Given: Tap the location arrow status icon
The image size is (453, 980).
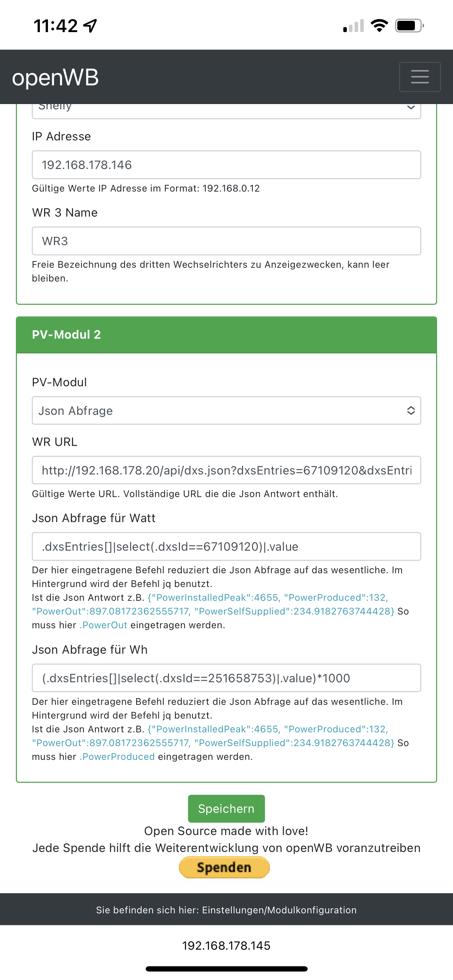Looking at the screenshot, I should pyautogui.click(x=91, y=26).
